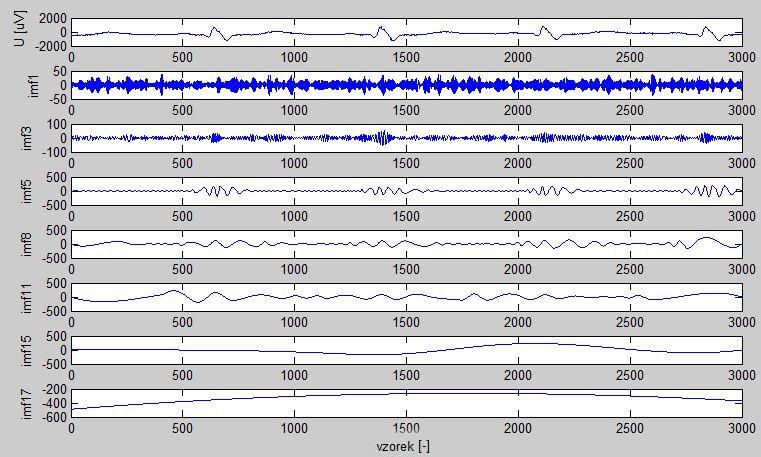Screen dimensions: 761x457
Task: Click x-tick '3000' below the imf17 plot
Action: click(742, 428)
